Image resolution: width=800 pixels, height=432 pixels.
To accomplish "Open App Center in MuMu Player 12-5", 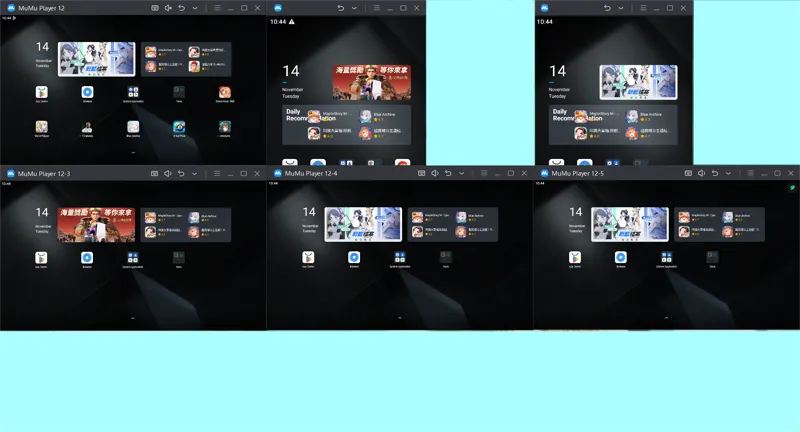I will (575, 258).
